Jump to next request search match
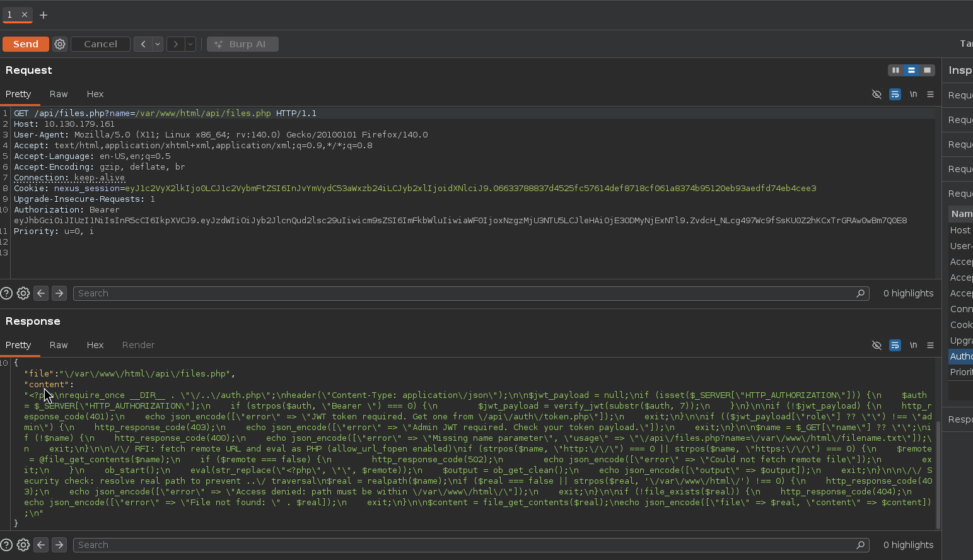973x560 pixels. coord(59,293)
